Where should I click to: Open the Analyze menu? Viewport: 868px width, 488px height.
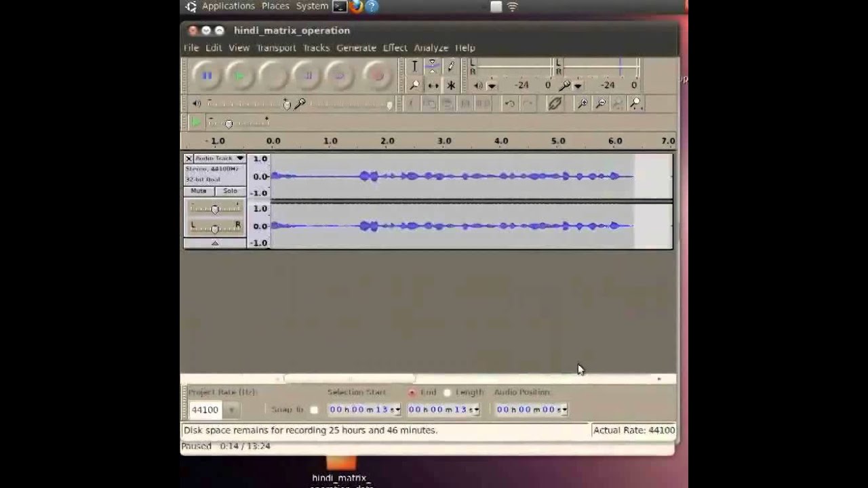(x=431, y=47)
